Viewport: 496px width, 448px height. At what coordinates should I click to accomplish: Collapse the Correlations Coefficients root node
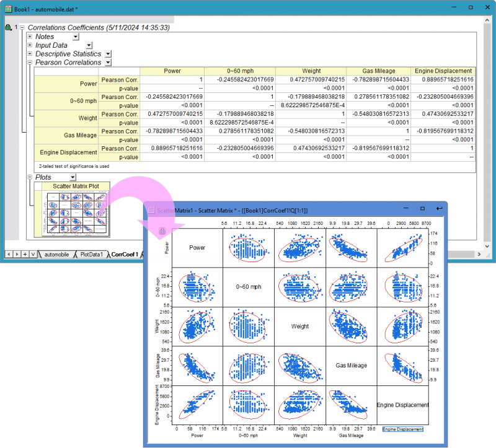[21, 27]
